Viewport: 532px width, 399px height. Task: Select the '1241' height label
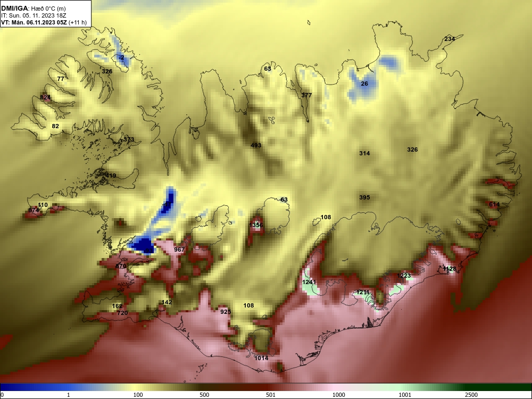coord(309,282)
